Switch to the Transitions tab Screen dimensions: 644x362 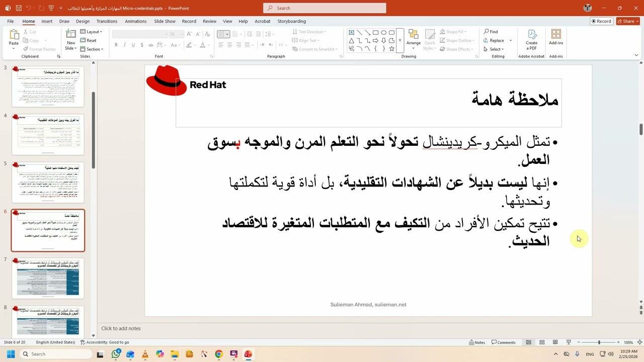pos(107,21)
